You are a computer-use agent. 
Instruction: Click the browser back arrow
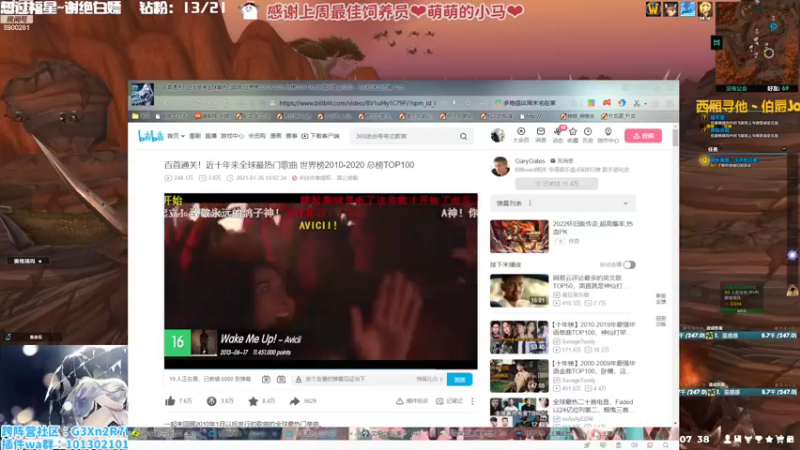coord(166,103)
